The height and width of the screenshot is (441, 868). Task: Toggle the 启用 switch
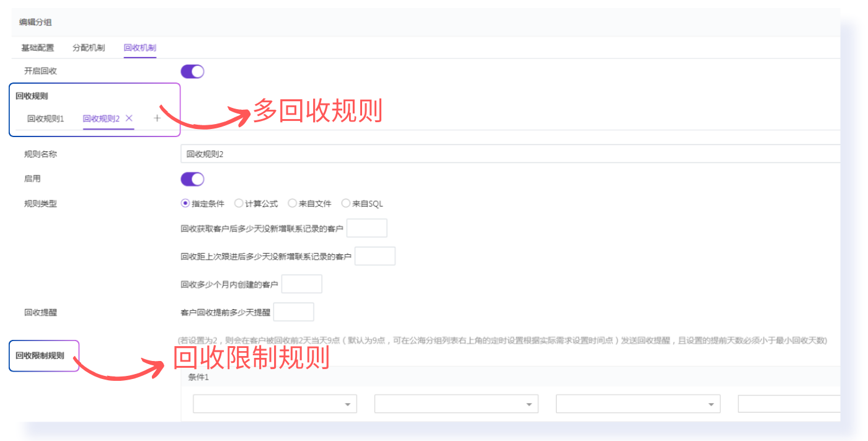pos(192,179)
